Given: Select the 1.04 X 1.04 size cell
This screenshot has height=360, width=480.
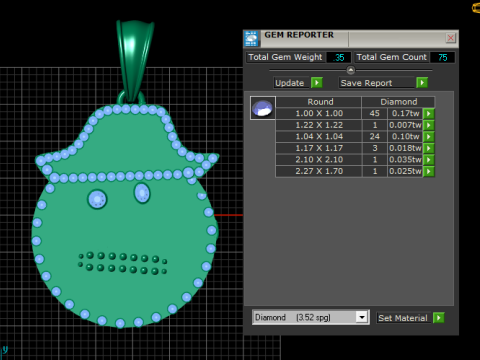Looking at the screenshot, I should tap(319, 137).
